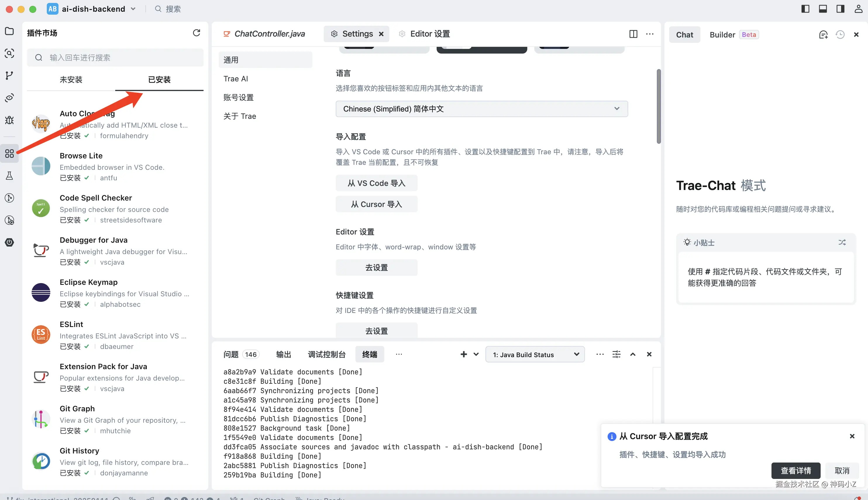Open chat history clock icon
868x500 pixels.
click(840, 35)
